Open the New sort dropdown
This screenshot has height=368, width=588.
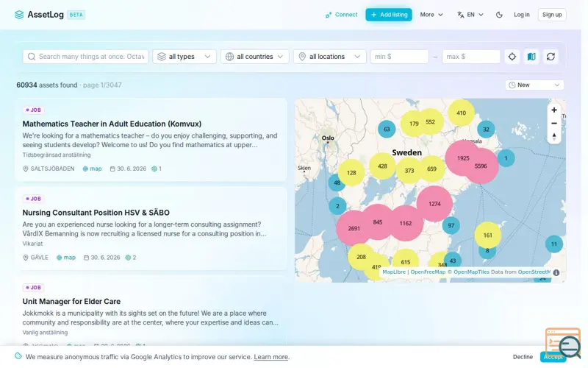click(534, 85)
